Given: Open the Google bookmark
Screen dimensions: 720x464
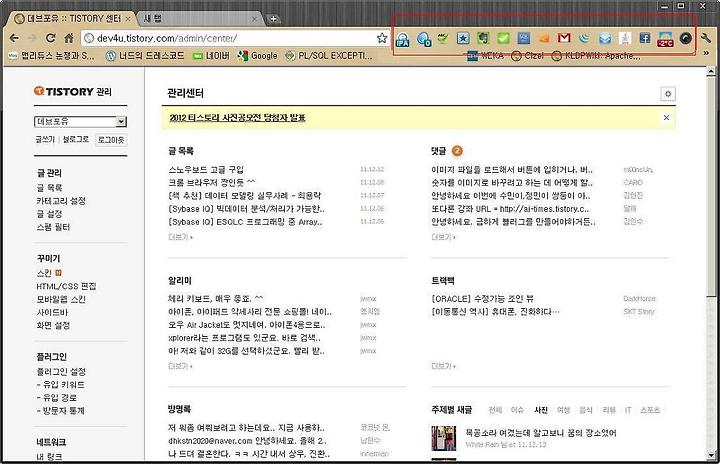Looking at the screenshot, I should pyautogui.click(x=257, y=56).
